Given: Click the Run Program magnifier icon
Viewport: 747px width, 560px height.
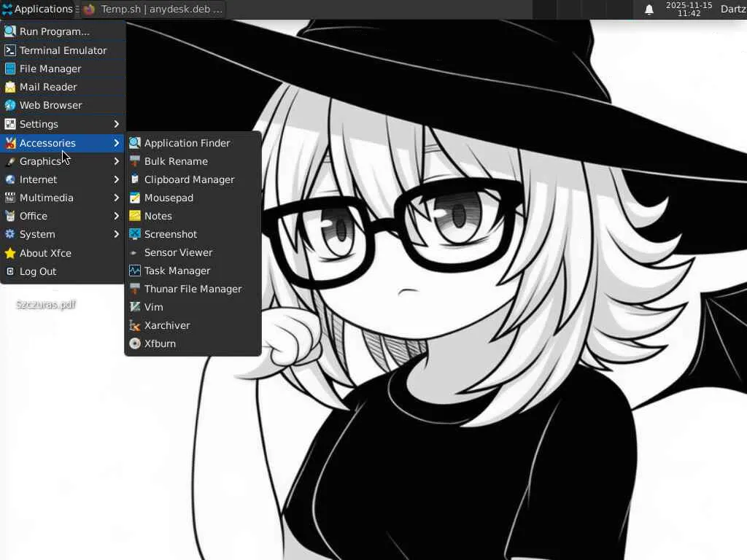Looking at the screenshot, I should click(10, 31).
